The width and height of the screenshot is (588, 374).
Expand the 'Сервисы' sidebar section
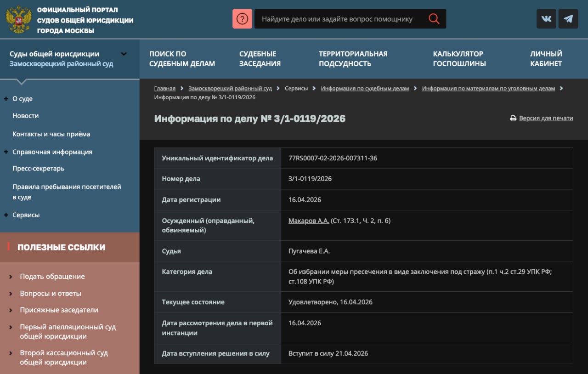pos(6,215)
